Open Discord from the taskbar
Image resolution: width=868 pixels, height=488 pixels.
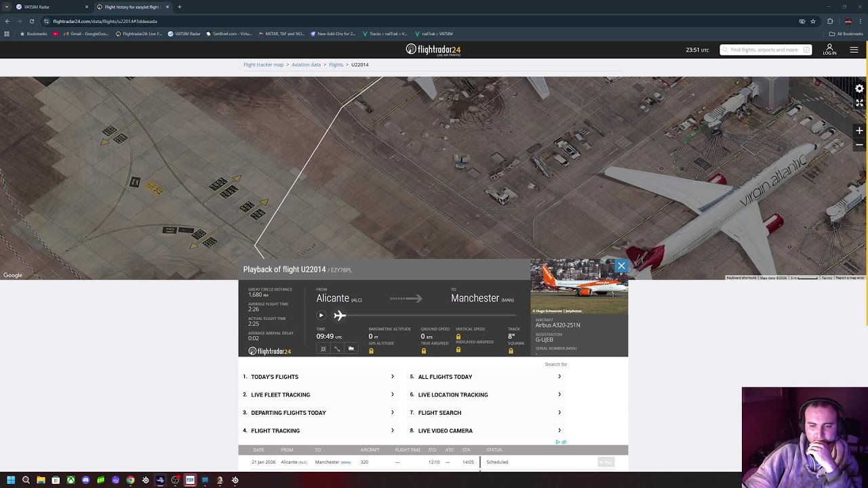85,480
